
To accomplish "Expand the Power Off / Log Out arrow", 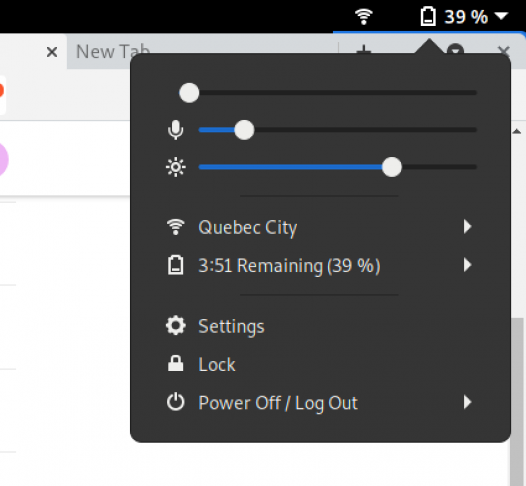I will 468,402.
